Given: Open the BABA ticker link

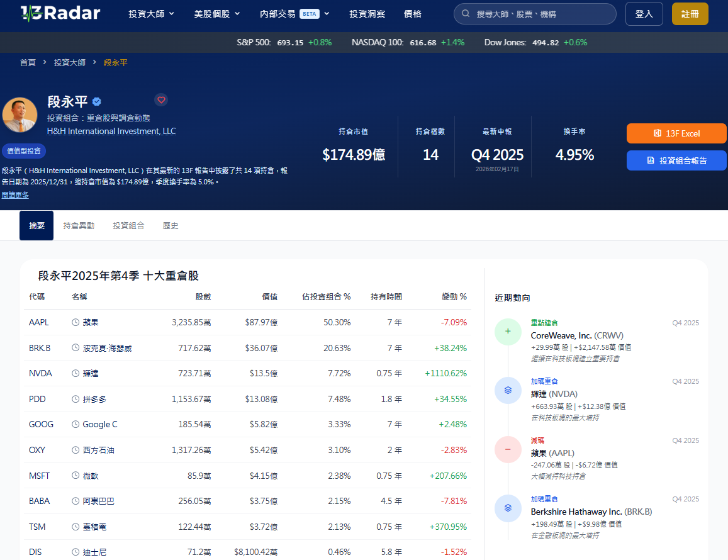Looking at the screenshot, I should [x=39, y=501].
